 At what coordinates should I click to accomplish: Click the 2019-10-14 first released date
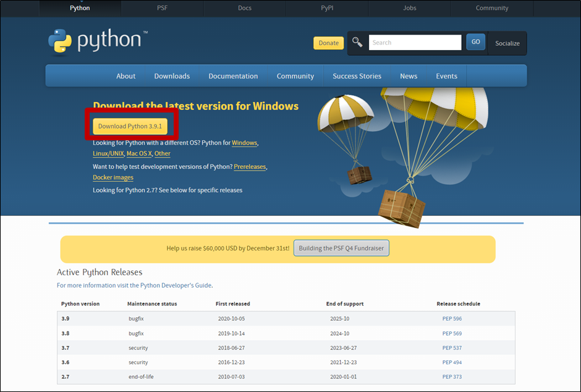point(232,333)
